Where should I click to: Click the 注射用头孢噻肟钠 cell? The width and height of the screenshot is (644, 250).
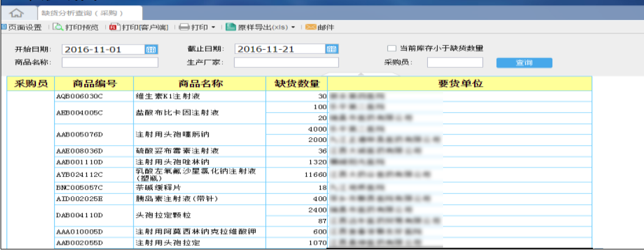(x=200, y=134)
